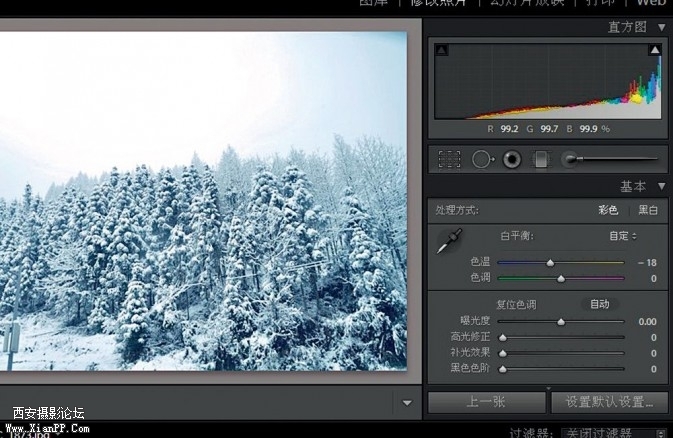Viewport: 673px width, 438px height.
Task: Open the 白平衡 自定 preset dropdown
Action: point(623,236)
